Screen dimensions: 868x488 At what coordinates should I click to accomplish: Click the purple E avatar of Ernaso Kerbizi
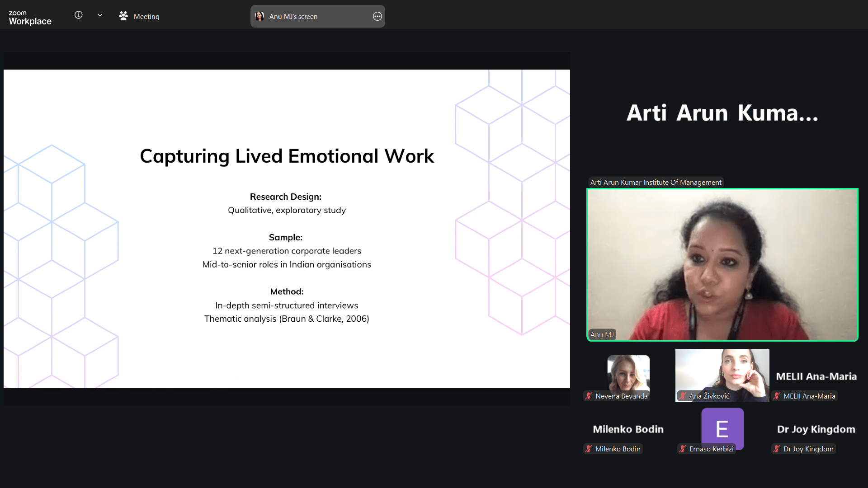tap(722, 428)
